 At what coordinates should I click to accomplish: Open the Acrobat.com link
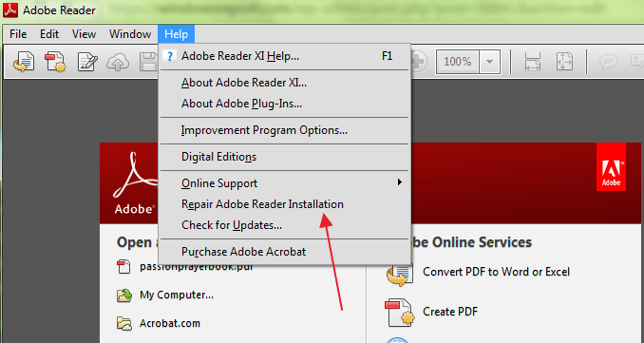(x=170, y=323)
